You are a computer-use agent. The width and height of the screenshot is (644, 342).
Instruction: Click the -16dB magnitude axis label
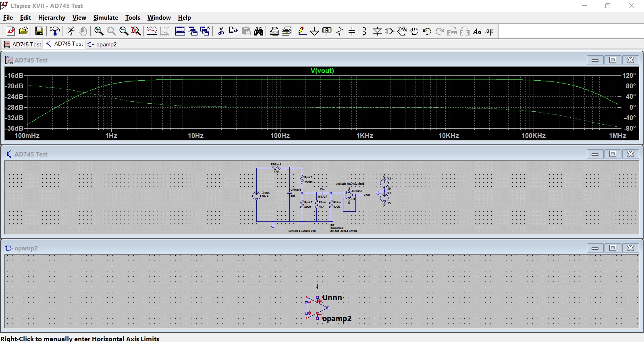[x=14, y=75]
